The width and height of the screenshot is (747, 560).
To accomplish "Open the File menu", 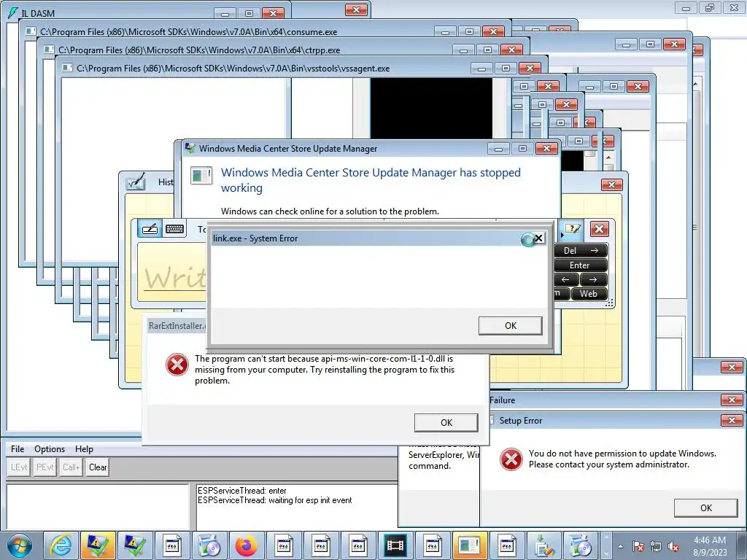I will (x=18, y=449).
